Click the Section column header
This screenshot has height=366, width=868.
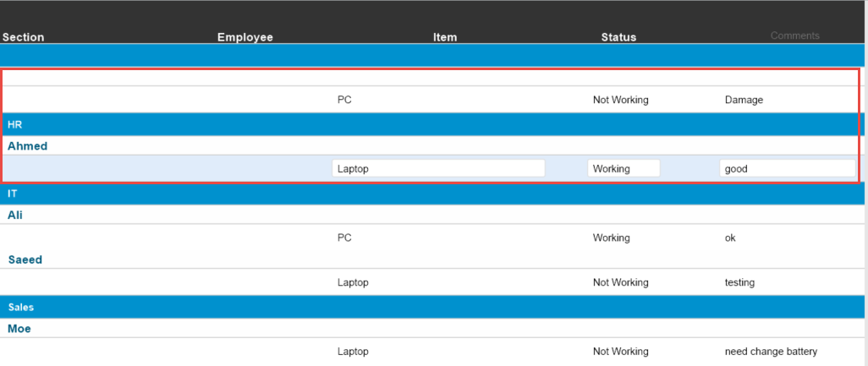(x=23, y=37)
